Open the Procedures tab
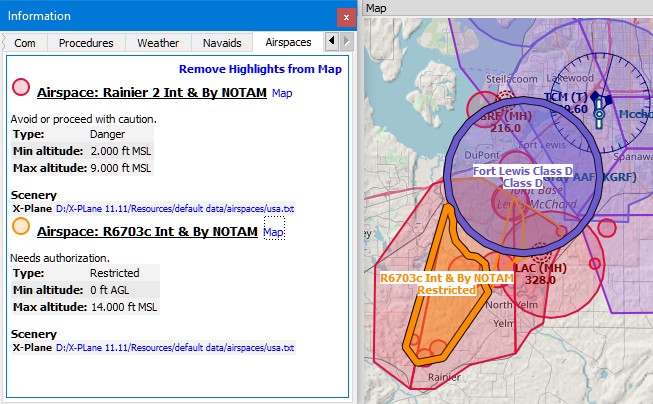The image size is (653, 404). click(x=86, y=43)
